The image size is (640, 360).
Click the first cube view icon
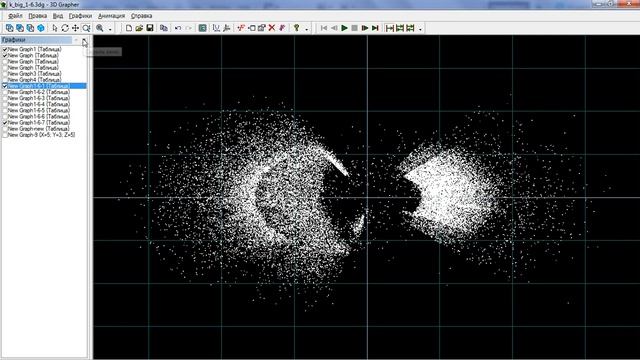pyautogui.click(x=9, y=28)
